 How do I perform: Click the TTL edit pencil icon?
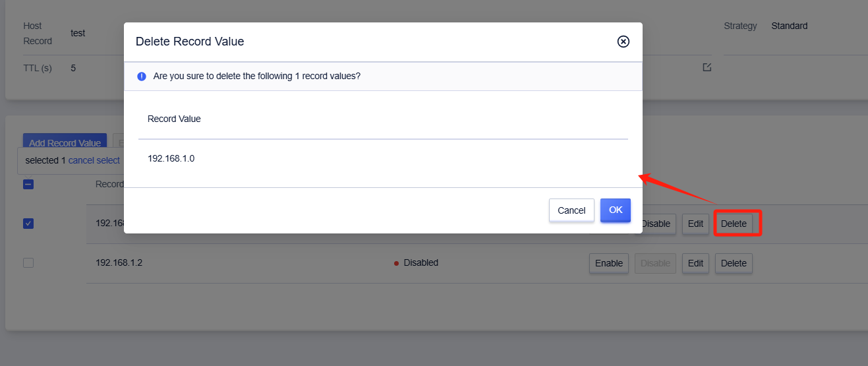pos(707,67)
